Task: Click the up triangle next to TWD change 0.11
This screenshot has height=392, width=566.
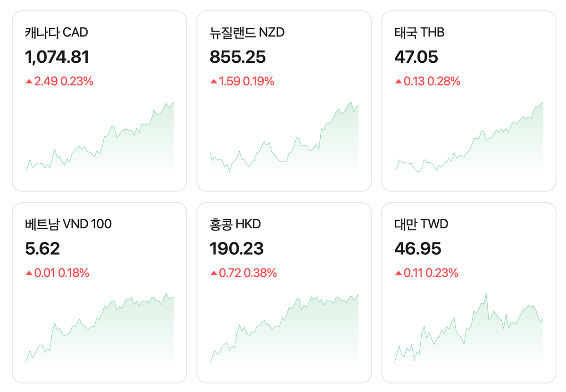Action: (399, 273)
